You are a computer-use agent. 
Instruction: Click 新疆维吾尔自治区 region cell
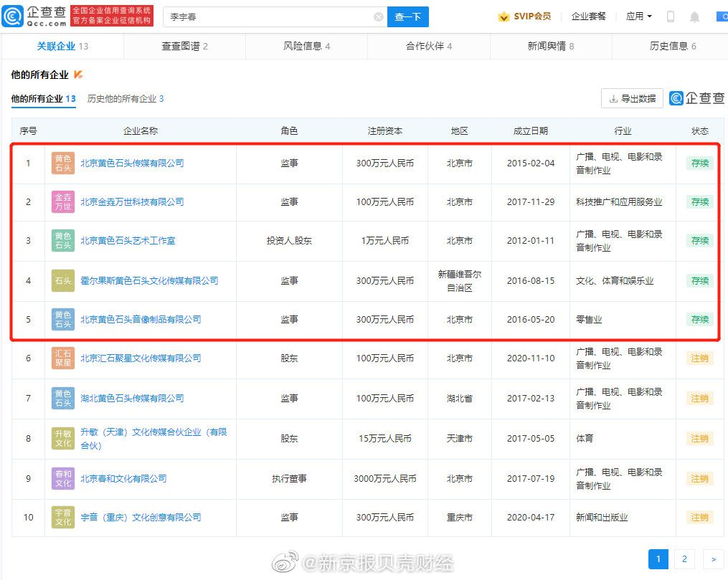[x=460, y=281]
